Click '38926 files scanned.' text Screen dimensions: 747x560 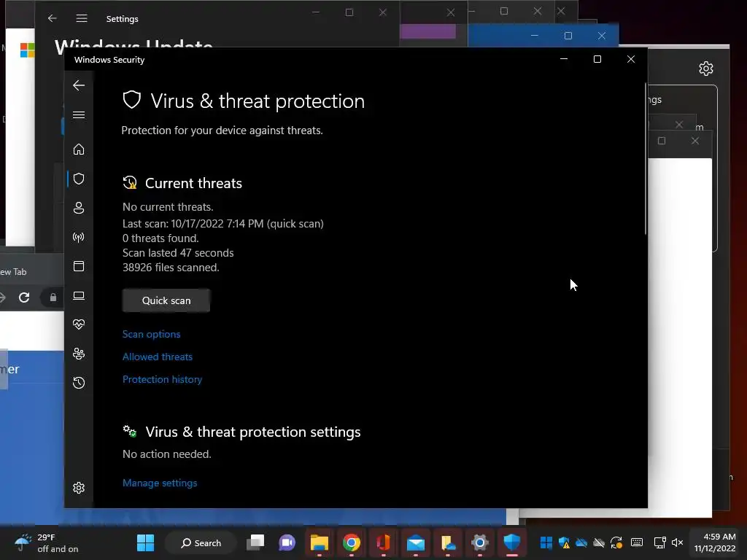click(x=171, y=268)
